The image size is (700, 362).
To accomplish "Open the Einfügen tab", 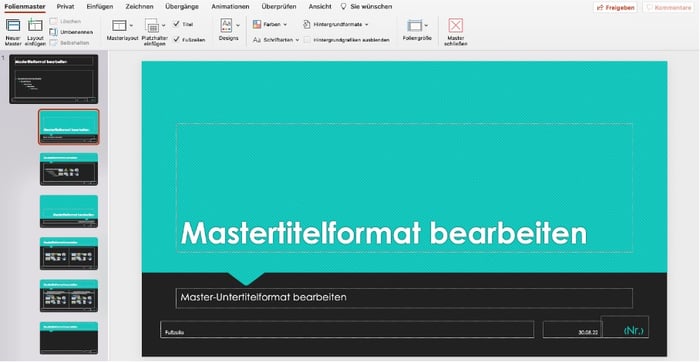I will tap(100, 7).
